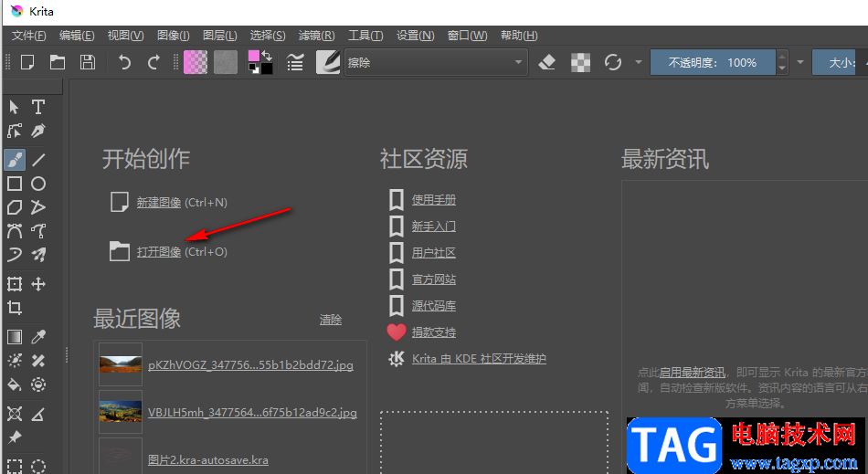Select the calligraphy tool

[38, 132]
